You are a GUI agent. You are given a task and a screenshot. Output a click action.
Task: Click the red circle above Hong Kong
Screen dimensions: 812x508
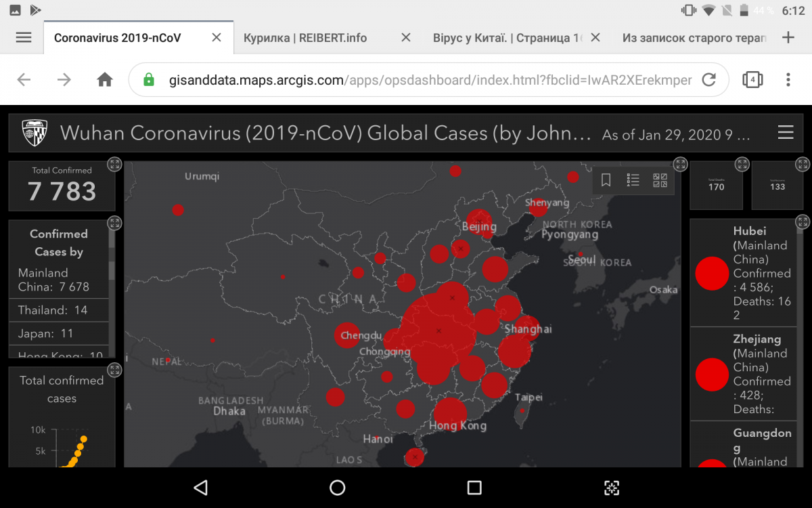(450, 415)
